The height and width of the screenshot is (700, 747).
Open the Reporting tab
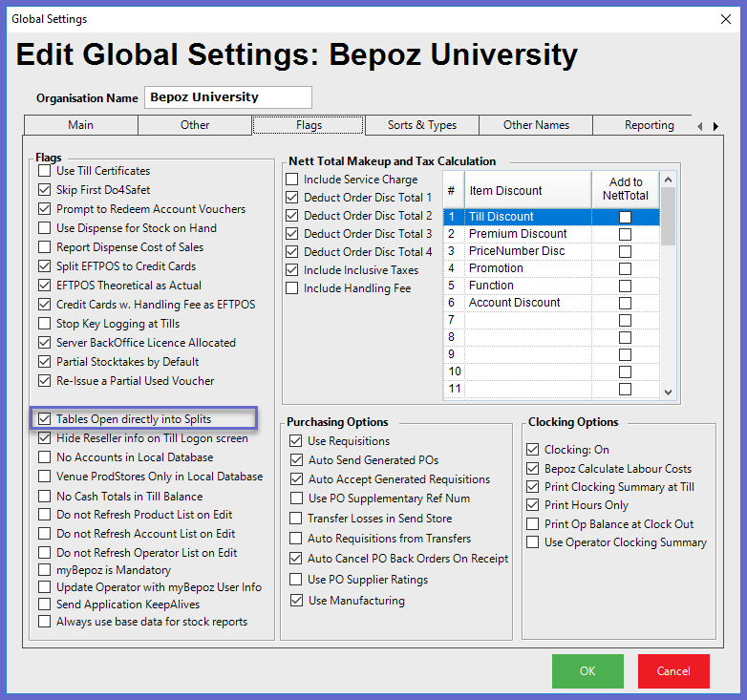coord(649,125)
